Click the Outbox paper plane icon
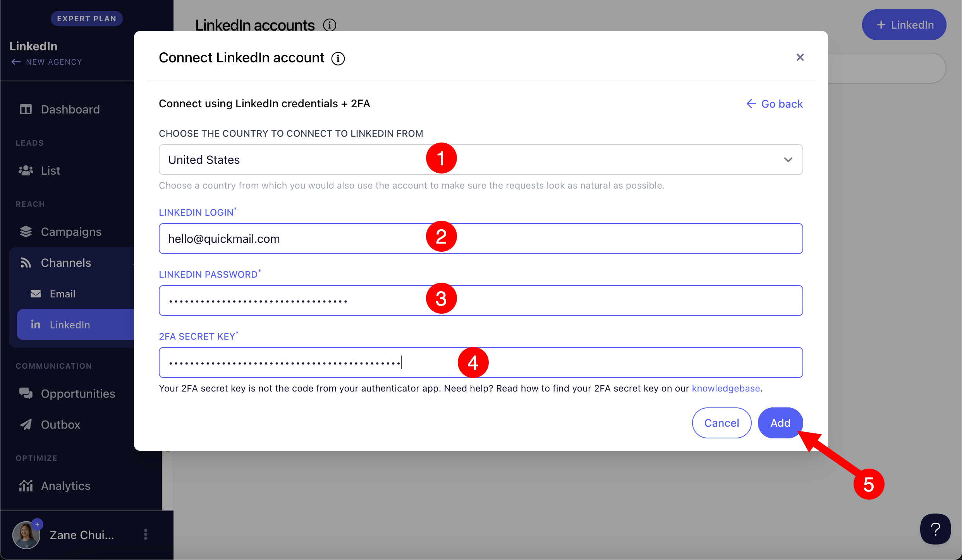 (26, 424)
